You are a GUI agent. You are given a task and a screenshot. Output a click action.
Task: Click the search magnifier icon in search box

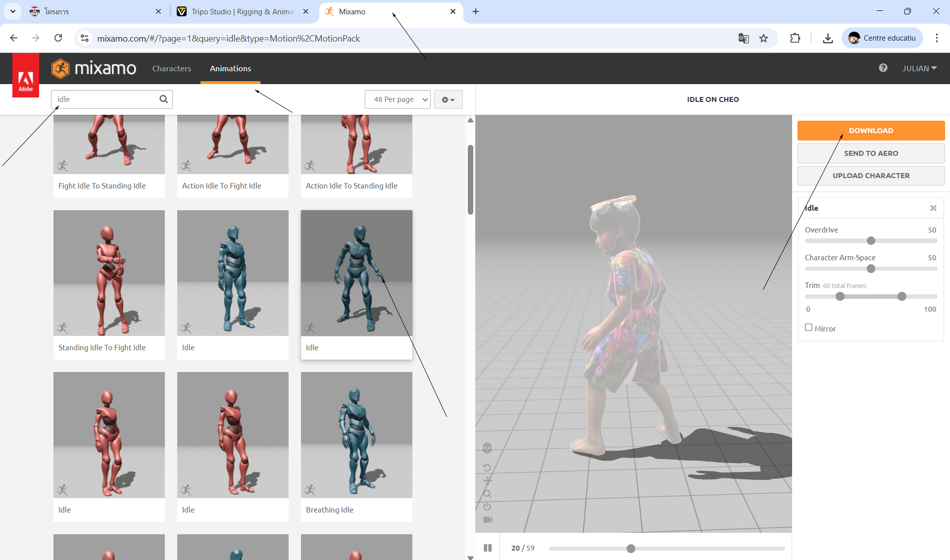pos(163,99)
